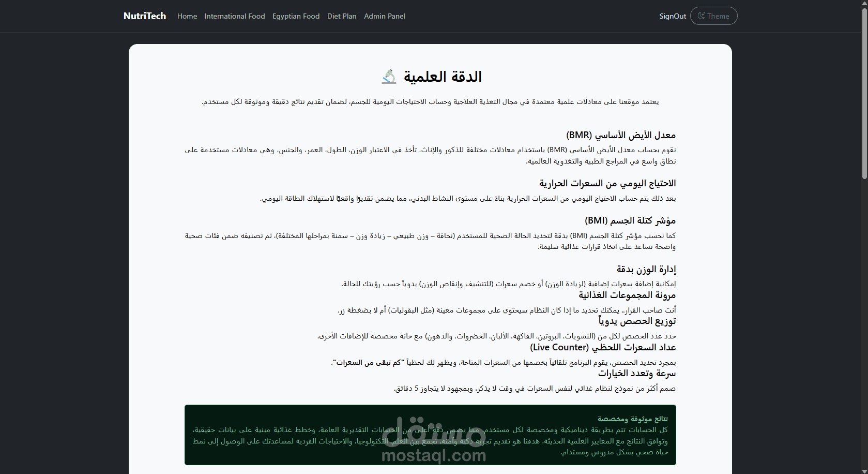Click the page's vertical scrollbar thumb
Viewport: 868px width, 474px height.
tap(864, 93)
